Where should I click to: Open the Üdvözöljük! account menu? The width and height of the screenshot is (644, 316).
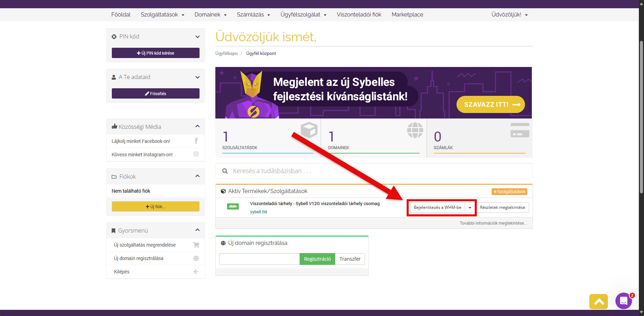509,14
